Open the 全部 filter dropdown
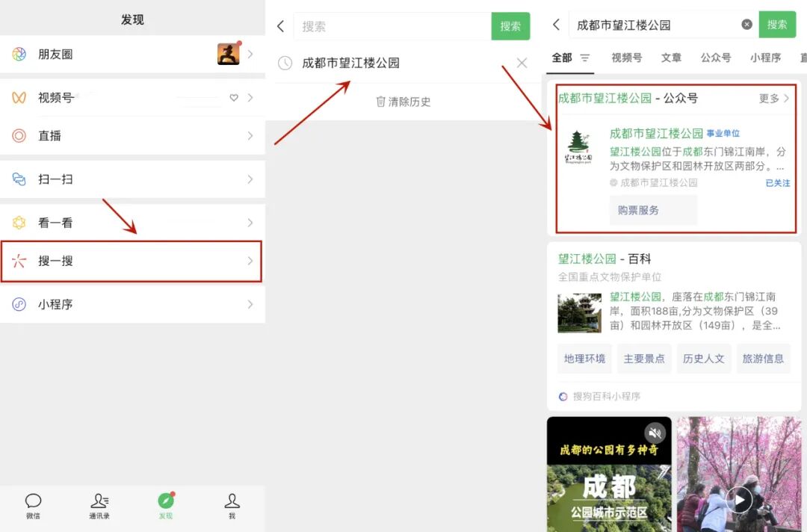The width and height of the screenshot is (807, 532). pos(571,57)
